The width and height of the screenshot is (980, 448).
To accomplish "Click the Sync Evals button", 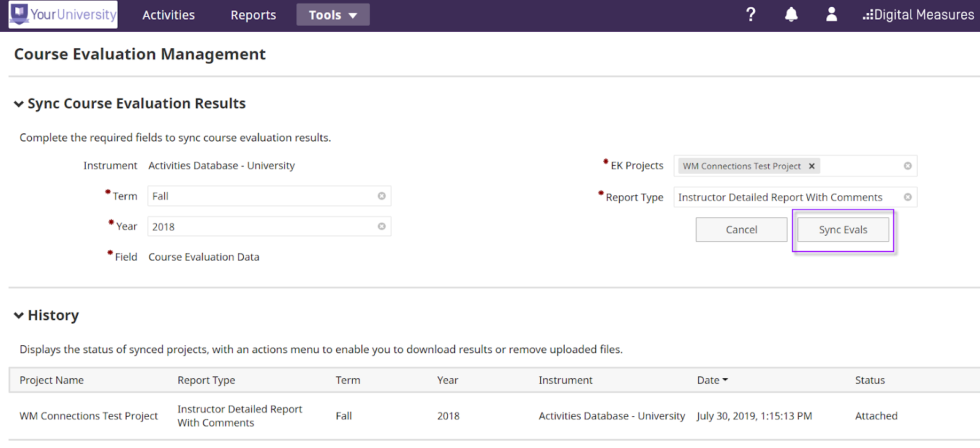I will [843, 230].
